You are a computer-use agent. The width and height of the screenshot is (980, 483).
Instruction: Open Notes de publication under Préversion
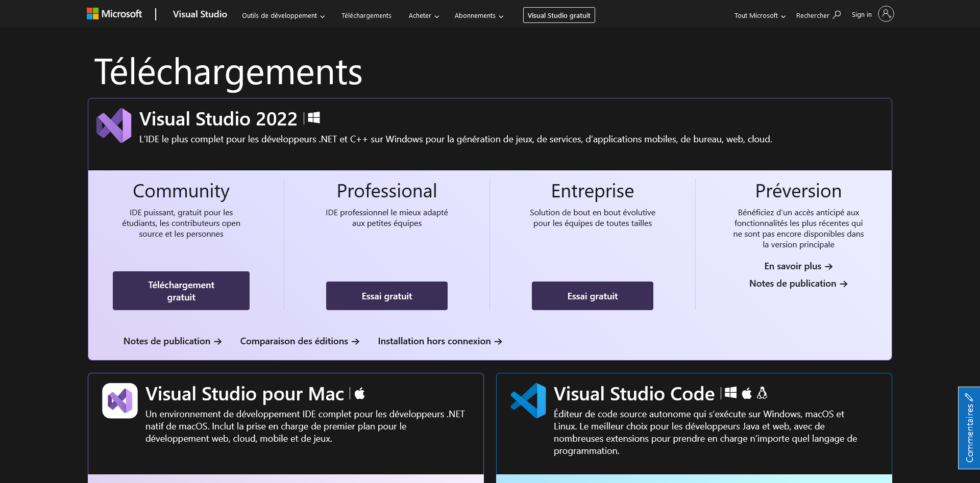[798, 284]
